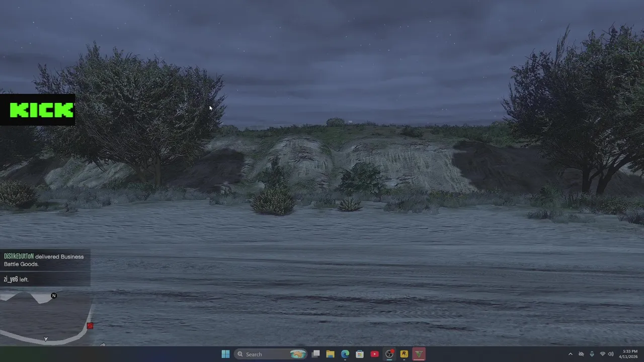Open Task View on the taskbar
The width and height of the screenshot is (644, 362).
(x=315, y=354)
